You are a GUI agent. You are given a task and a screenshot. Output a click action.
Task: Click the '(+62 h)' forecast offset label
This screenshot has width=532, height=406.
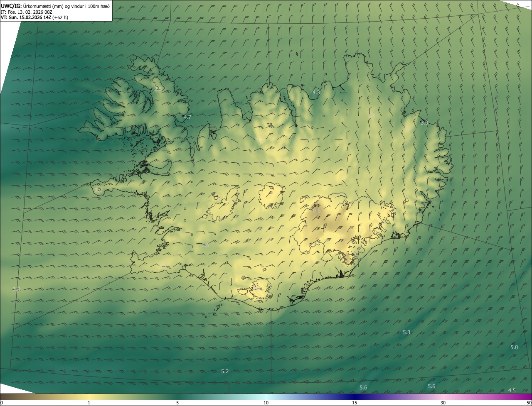click(61, 17)
